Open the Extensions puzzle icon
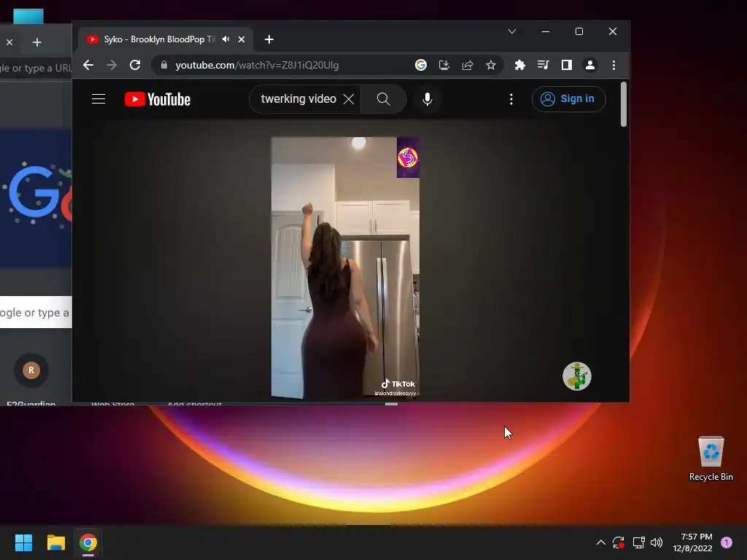 (519, 65)
